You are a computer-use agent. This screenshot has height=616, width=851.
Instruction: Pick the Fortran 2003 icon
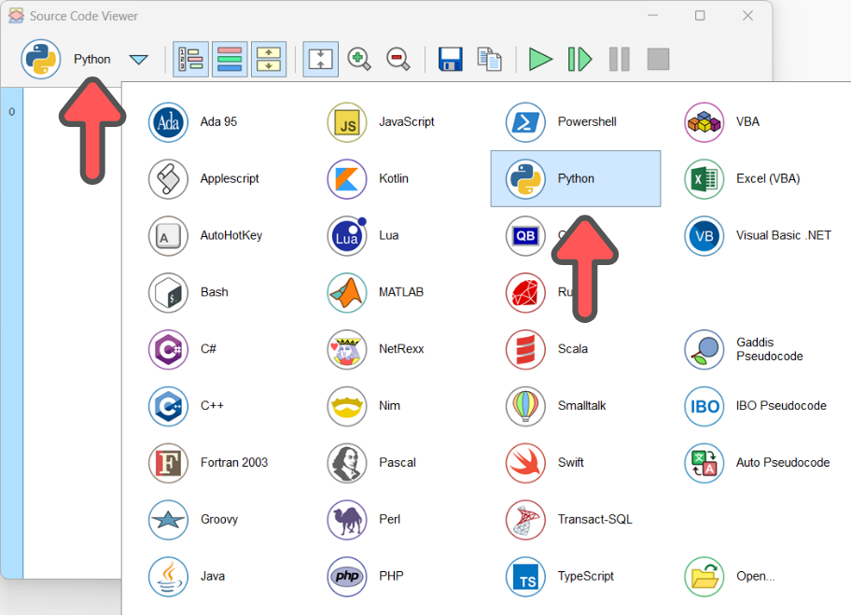168,463
